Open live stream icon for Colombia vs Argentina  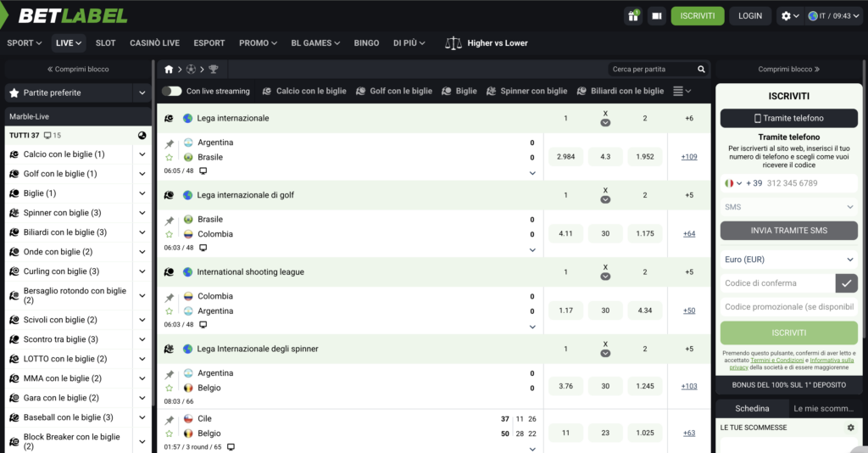tap(203, 325)
